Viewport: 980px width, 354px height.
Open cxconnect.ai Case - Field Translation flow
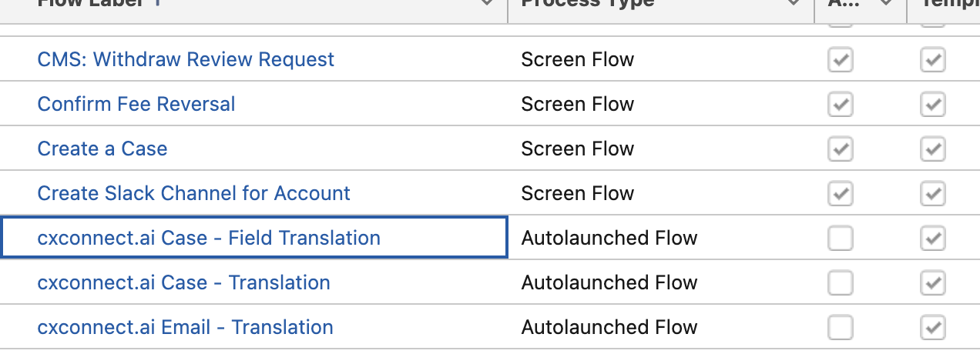[209, 239]
